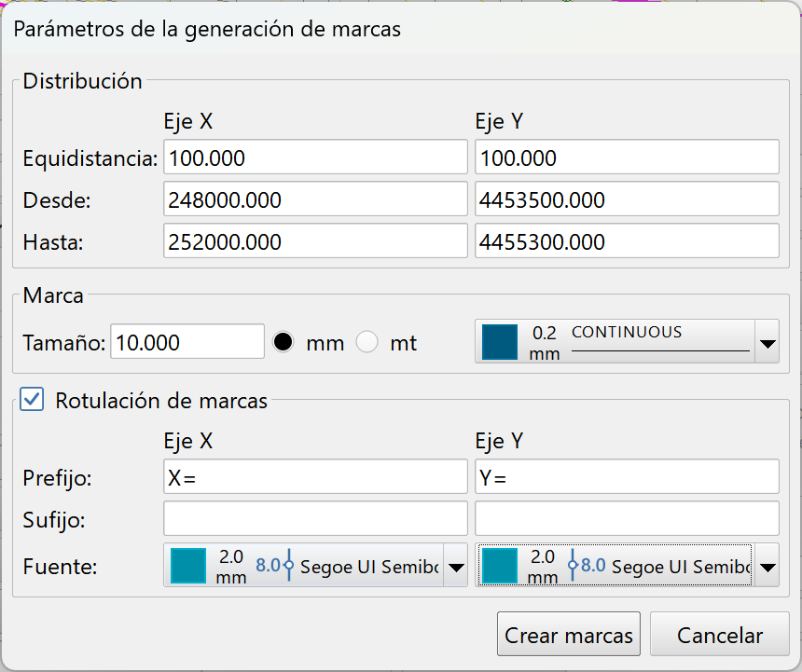Image resolution: width=802 pixels, height=672 pixels.
Task: Click the Eje X font color swatch
Action: pos(188,565)
